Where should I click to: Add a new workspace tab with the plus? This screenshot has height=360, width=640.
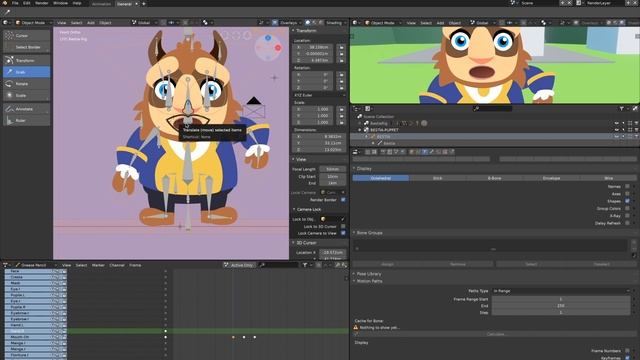[x=144, y=4]
